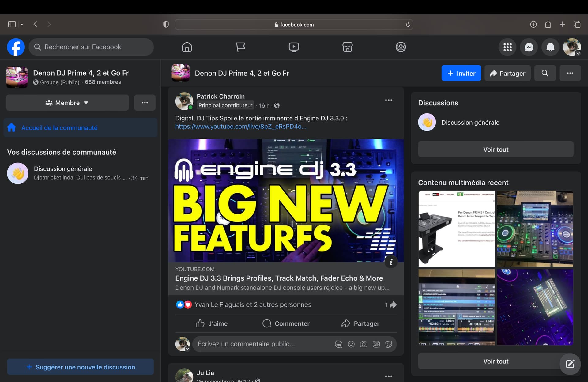Click the Inviter button
The width and height of the screenshot is (588, 382).
point(461,73)
